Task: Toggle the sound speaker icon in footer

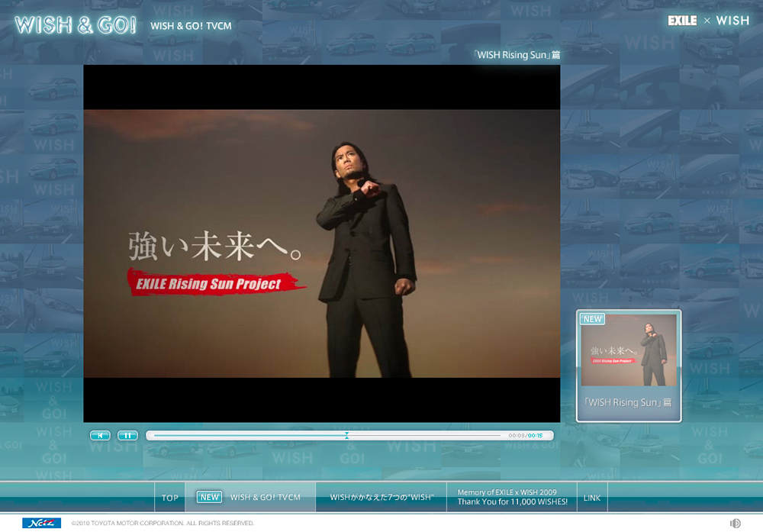Action: tap(736, 524)
